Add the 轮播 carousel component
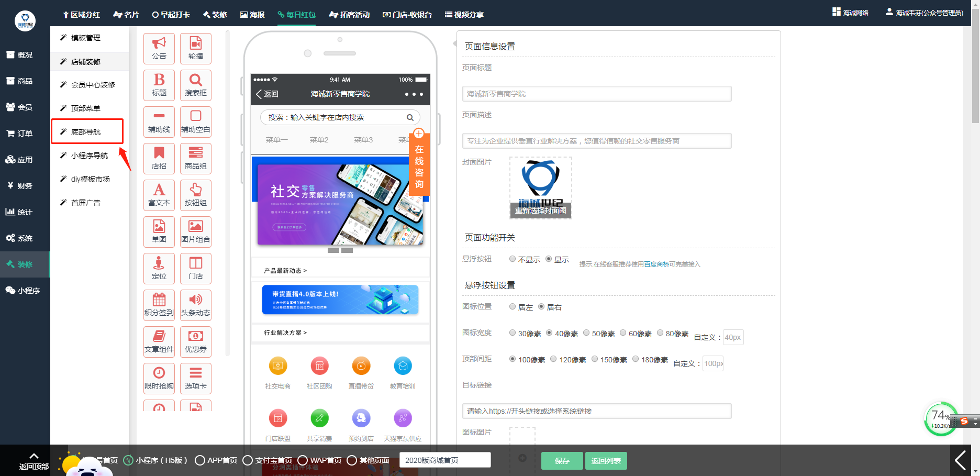Screen dimensions: 980x476 point(196,49)
